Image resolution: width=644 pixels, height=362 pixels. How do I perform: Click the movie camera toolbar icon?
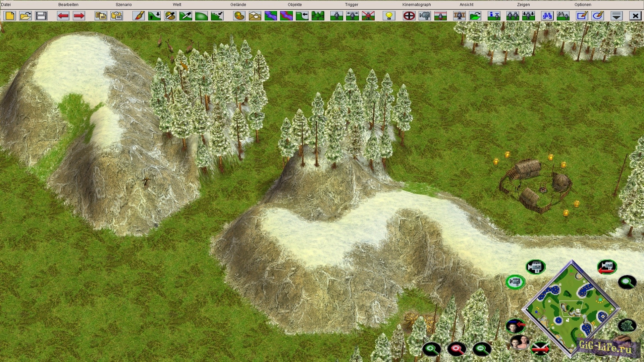[x=425, y=16]
